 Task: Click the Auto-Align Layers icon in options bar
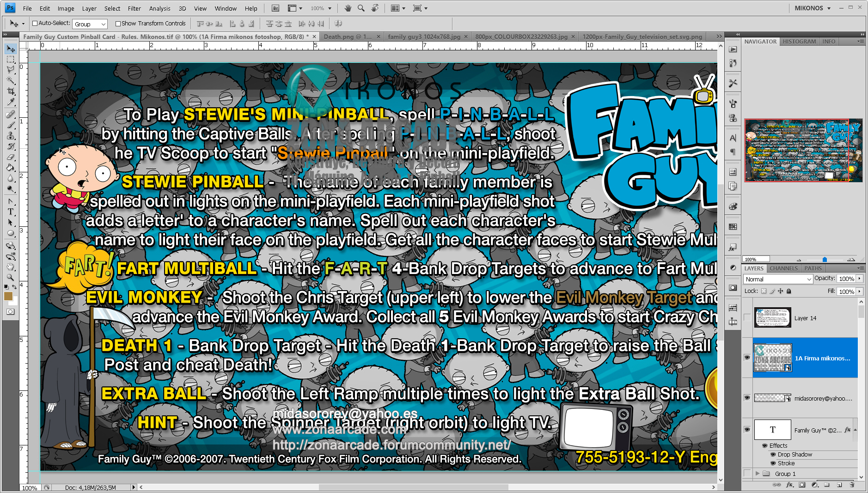338,24
